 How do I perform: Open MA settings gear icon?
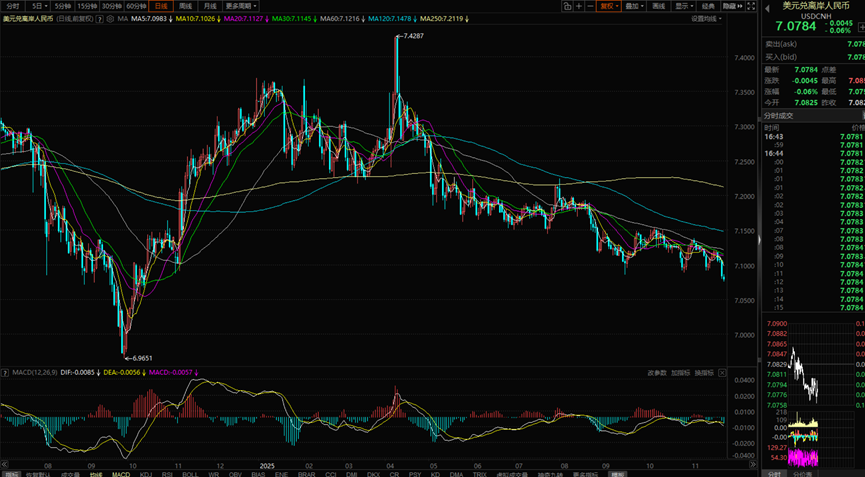(x=109, y=19)
